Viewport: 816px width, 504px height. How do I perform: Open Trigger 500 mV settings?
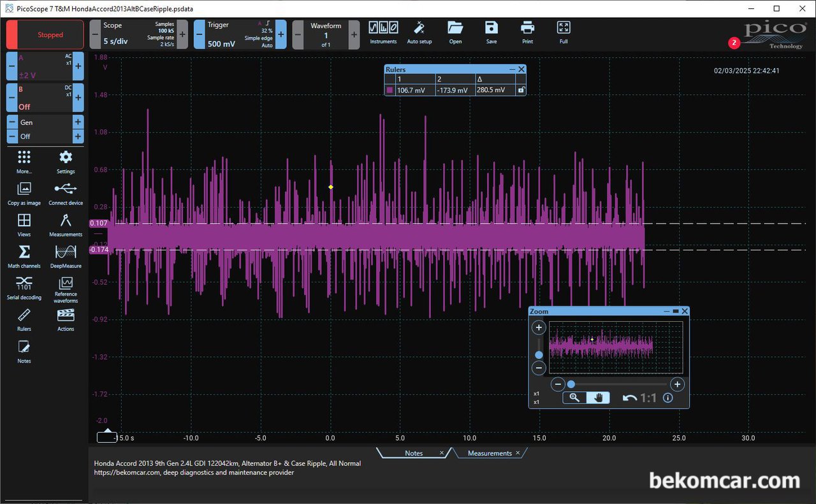pos(240,34)
